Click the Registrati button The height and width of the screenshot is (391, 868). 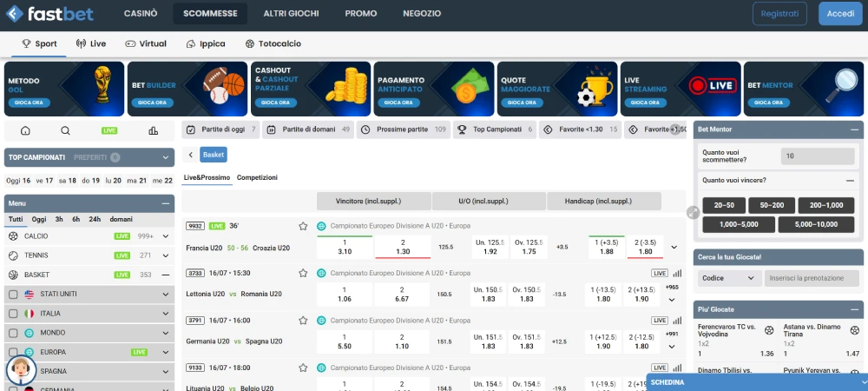pyautogui.click(x=779, y=14)
